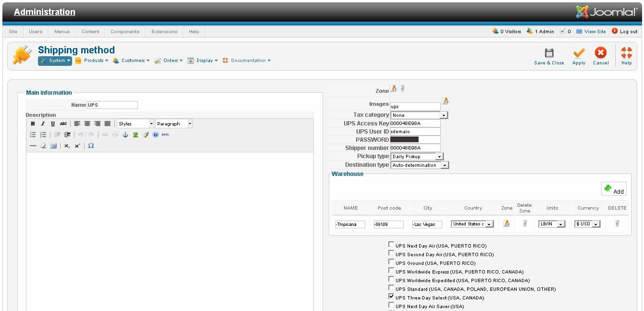Apply superscript formatting
644x311 pixels.
[77, 146]
